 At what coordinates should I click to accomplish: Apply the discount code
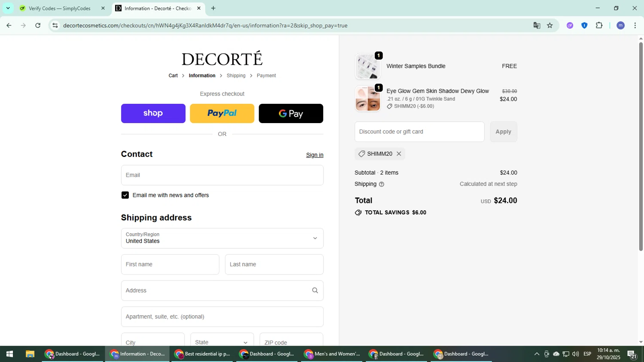coord(504,132)
